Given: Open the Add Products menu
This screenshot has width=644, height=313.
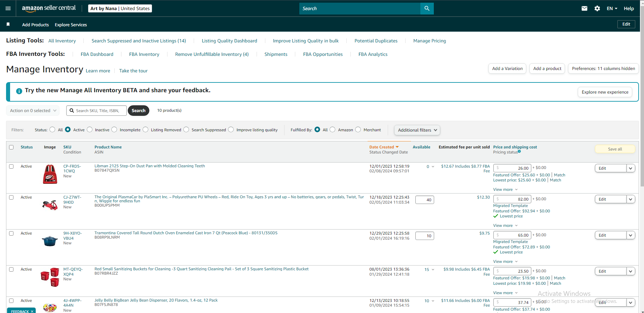Looking at the screenshot, I should pos(35,25).
